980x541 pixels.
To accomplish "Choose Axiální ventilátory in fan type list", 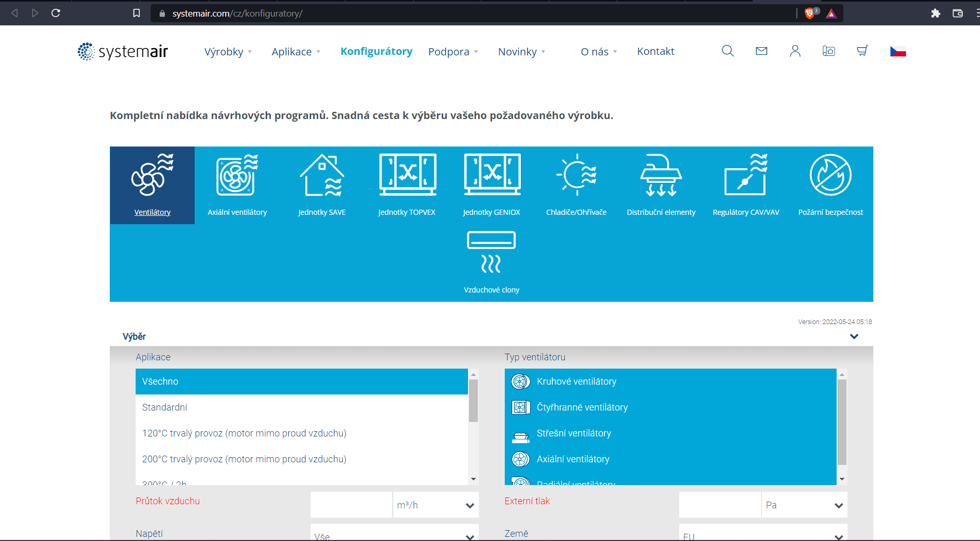I will [670, 459].
